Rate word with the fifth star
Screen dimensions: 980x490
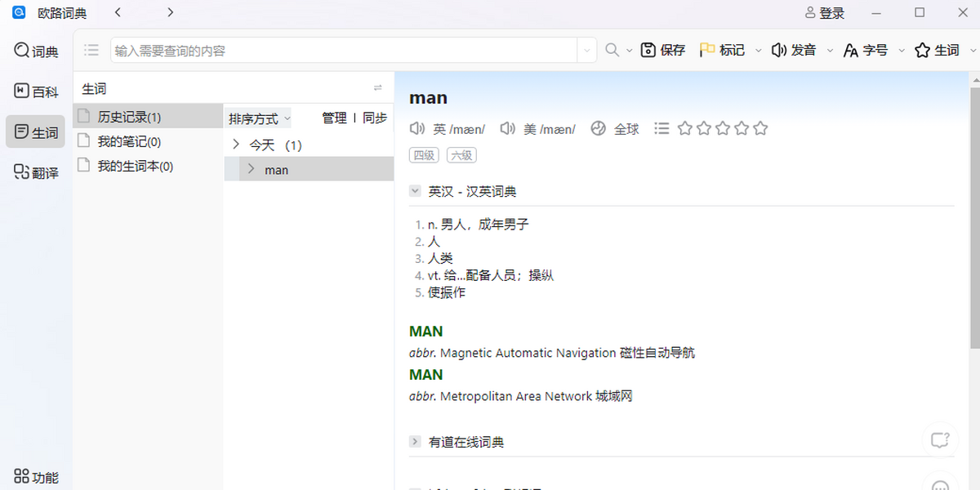click(x=760, y=129)
